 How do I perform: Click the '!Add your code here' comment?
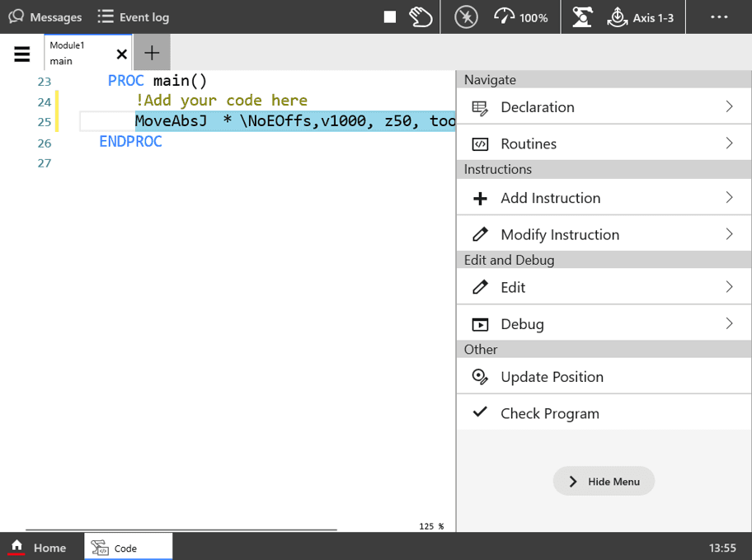(x=222, y=101)
